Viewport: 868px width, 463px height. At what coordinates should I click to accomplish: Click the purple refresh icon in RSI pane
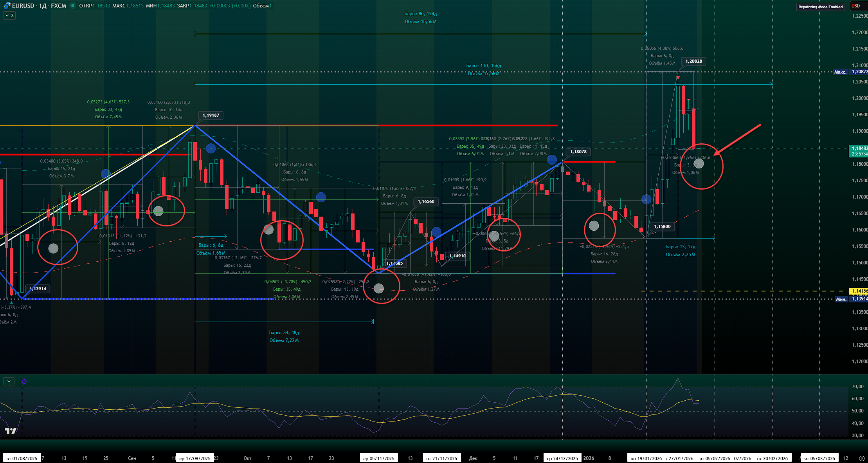pyautogui.click(x=24, y=381)
